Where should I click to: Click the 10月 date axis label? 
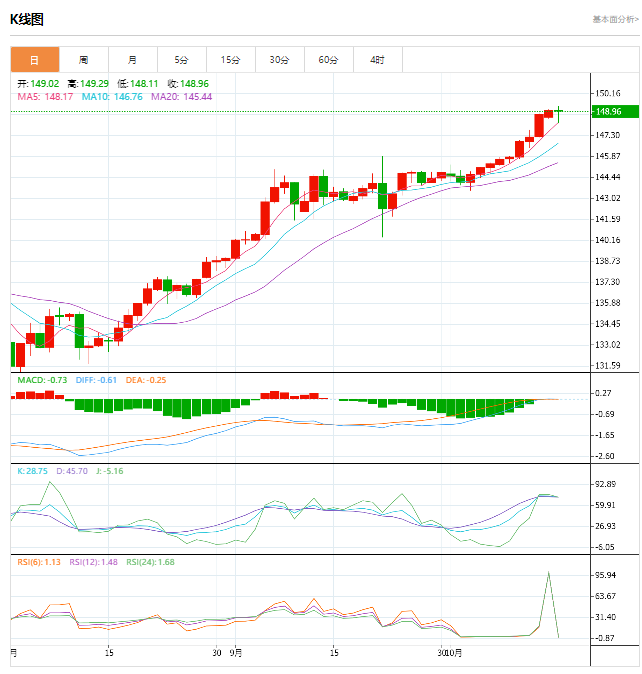(x=454, y=653)
